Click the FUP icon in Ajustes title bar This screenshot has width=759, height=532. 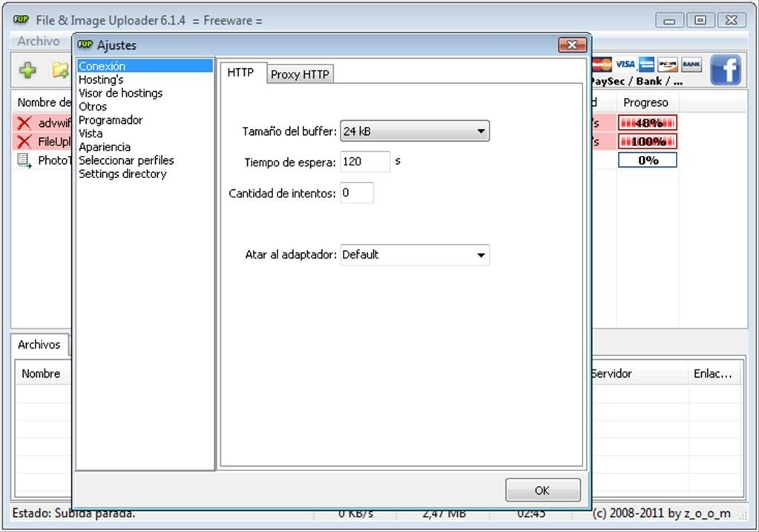(x=85, y=45)
